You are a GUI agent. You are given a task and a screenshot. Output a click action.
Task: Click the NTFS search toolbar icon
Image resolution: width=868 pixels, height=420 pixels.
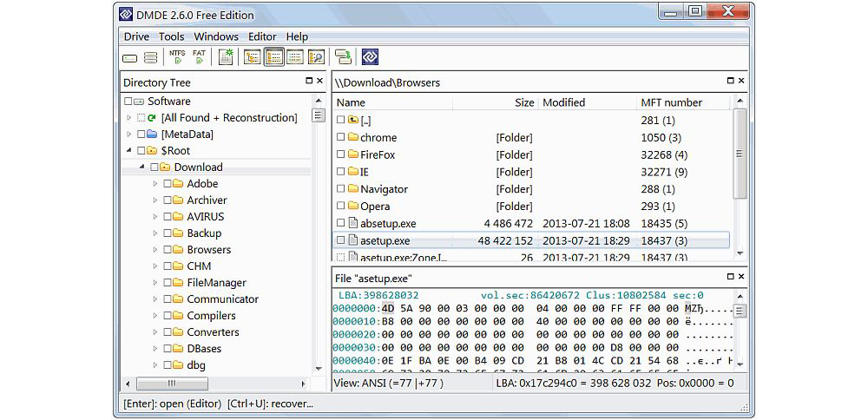177,57
